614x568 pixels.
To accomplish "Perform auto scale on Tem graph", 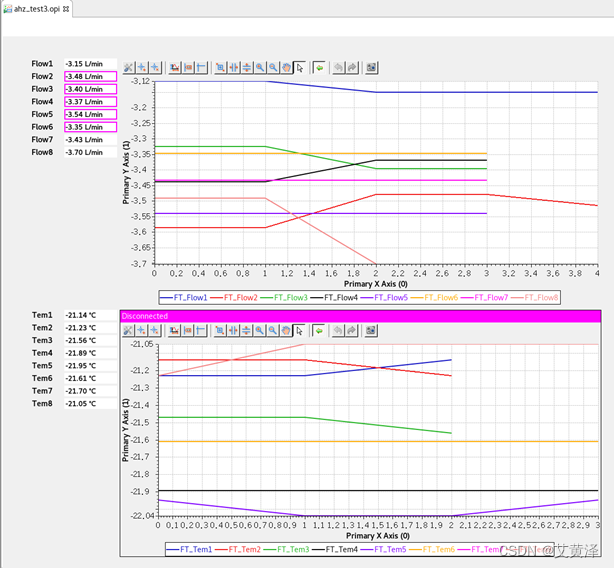I will [x=174, y=331].
